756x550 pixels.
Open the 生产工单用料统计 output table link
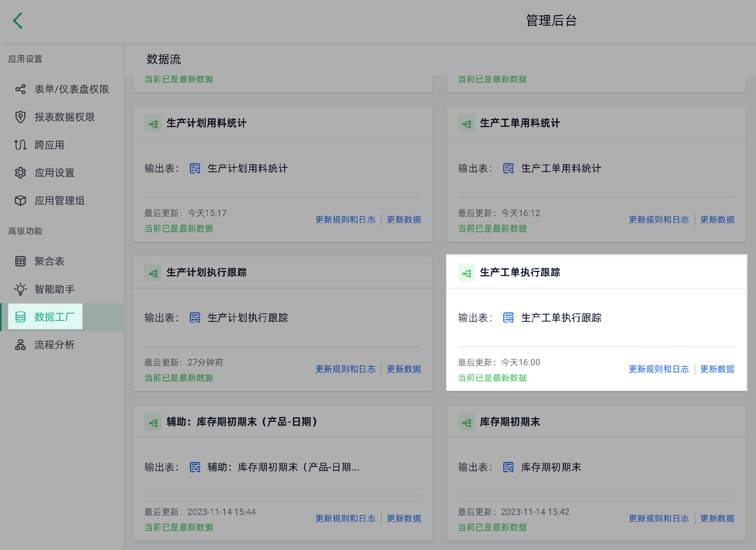click(561, 169)
